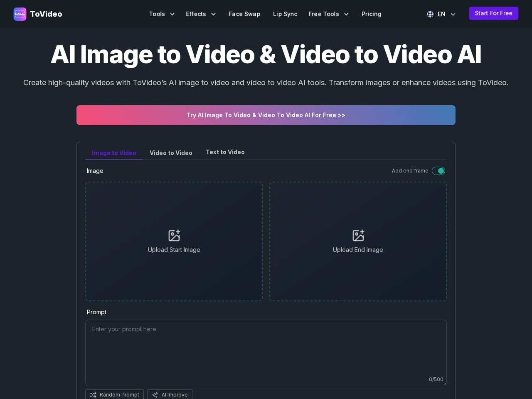Click the Start For Free button
Screen dimensions: 532x399
494,13
